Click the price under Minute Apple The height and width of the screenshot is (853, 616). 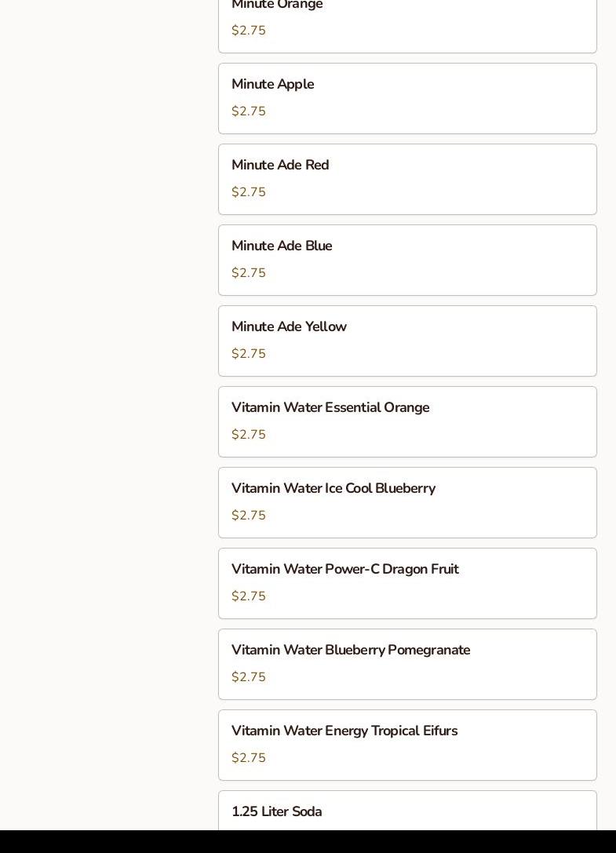(249, 111)
